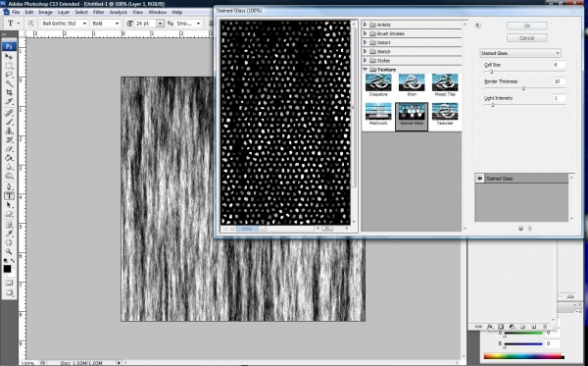588x366 pixels.
Task: Select the Pen tool
Action: (9, 187)
